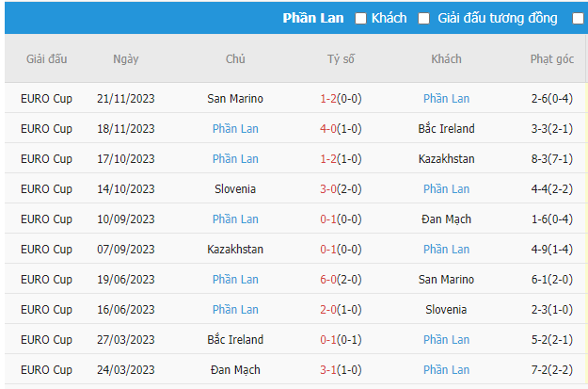Open the 6-0 score against San Marino
This screenshot has height=389, width=588.
(x=328, y=280)
